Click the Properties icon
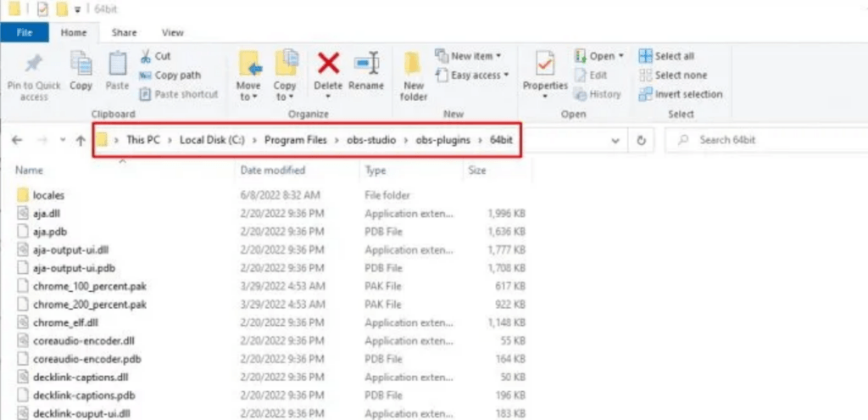This screenshot has height=420, width=868. point(545,64)
